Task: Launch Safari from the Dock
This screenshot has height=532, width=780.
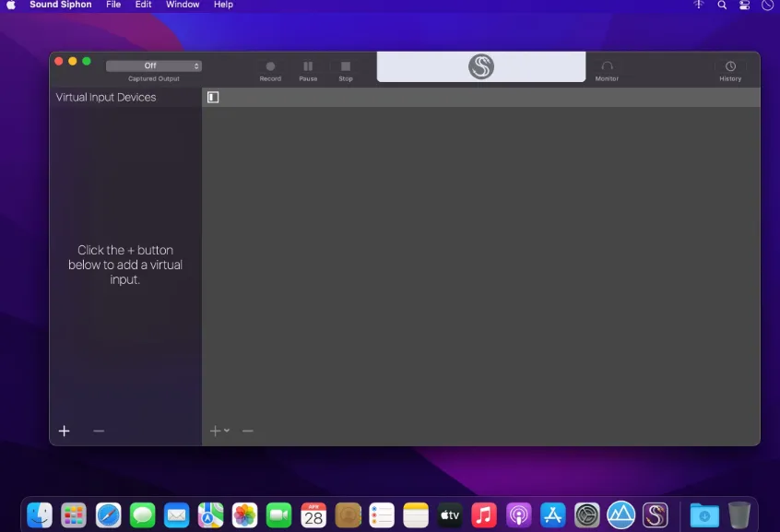Action: (x=108, y=515)
